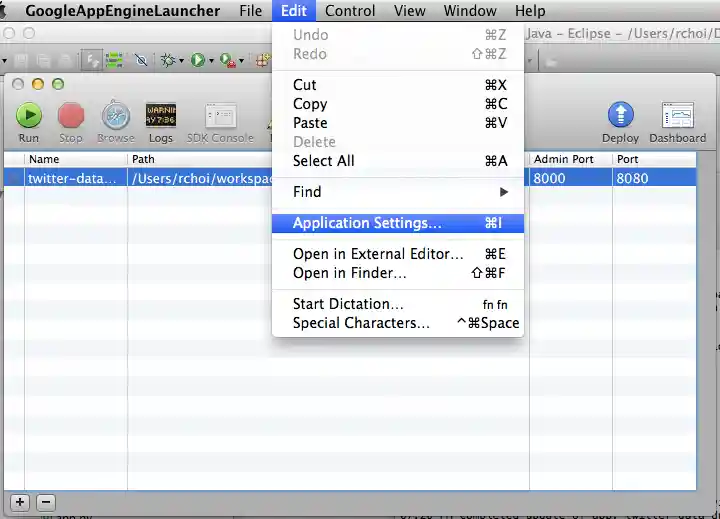The width and height of the screenshot is (720, 519).
Task: Open the File menu
Action: 250,11
